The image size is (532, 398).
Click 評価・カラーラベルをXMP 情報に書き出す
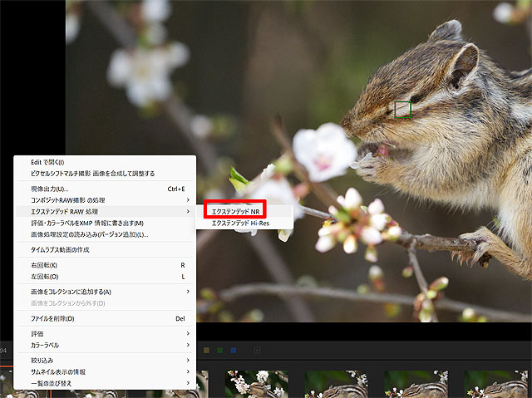point(87,224)
